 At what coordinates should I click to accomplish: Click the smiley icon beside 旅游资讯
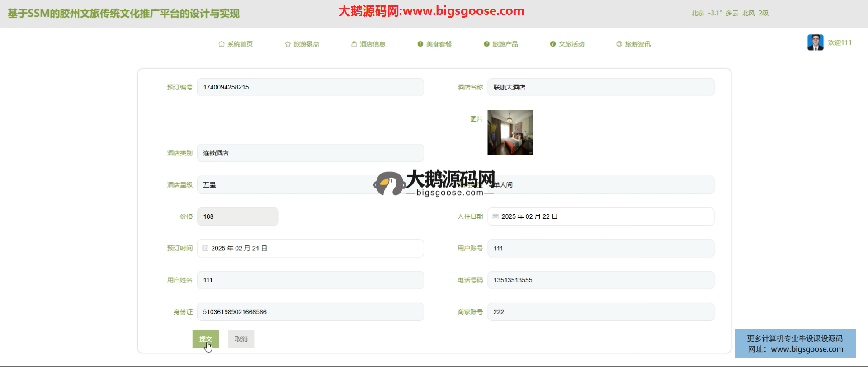point(619,44)
